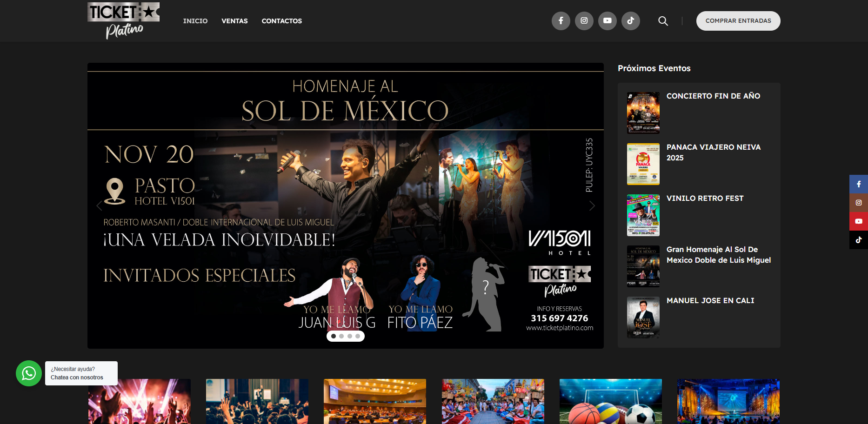
Task: Open the Facebook icon in header
Action: 561,21
